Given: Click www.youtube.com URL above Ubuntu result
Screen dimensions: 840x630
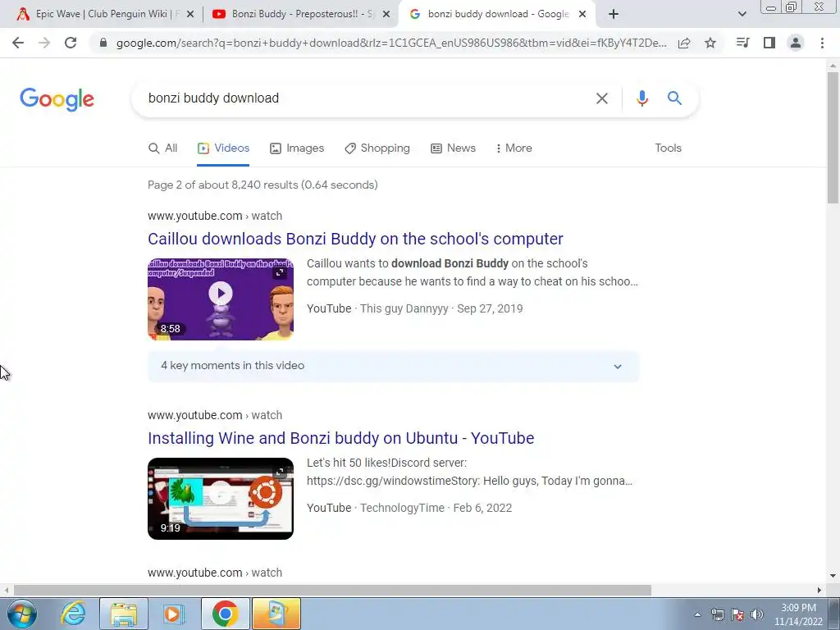Looking at the screenshot, I should point(215,415).
